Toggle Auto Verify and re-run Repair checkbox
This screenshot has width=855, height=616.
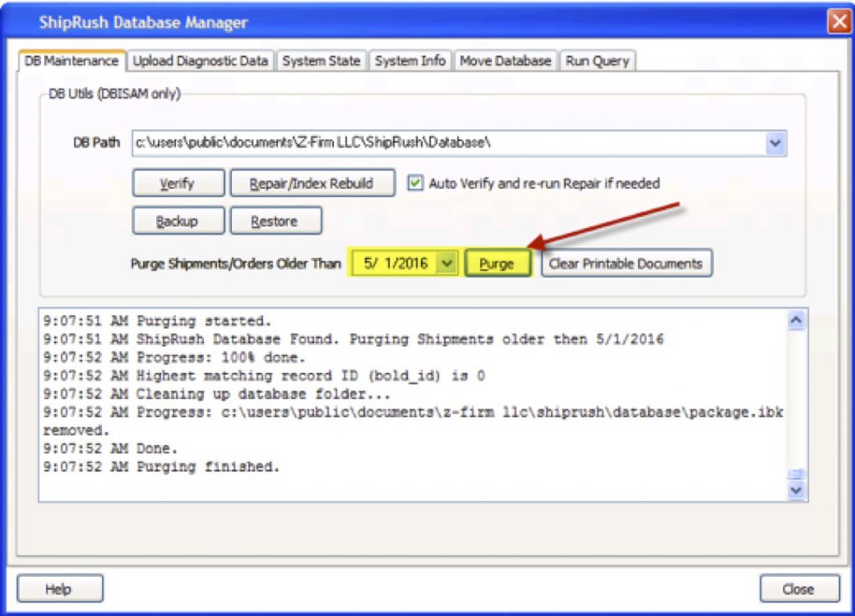pyautogui.click(x=415, y=183)
